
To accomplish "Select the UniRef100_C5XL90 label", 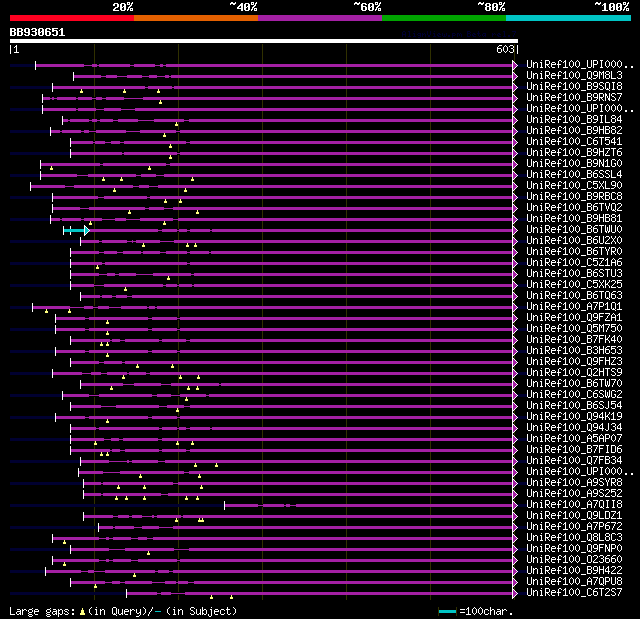I will pyautogui.click(x=574, y=186).
